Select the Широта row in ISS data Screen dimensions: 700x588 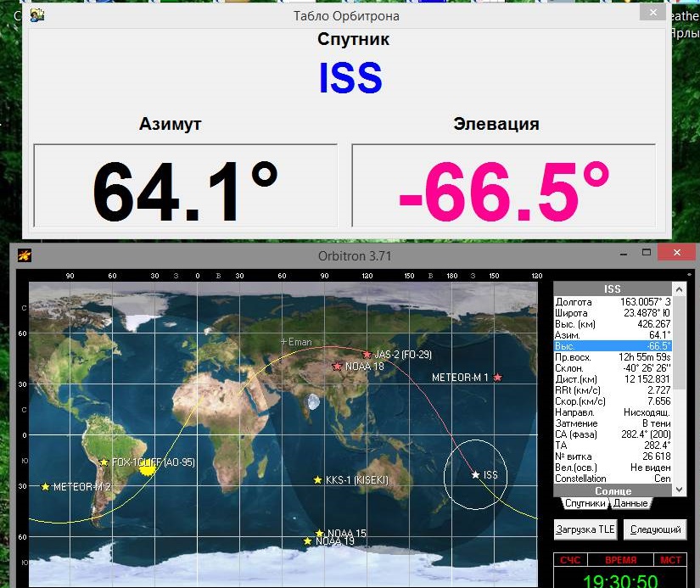613,313
